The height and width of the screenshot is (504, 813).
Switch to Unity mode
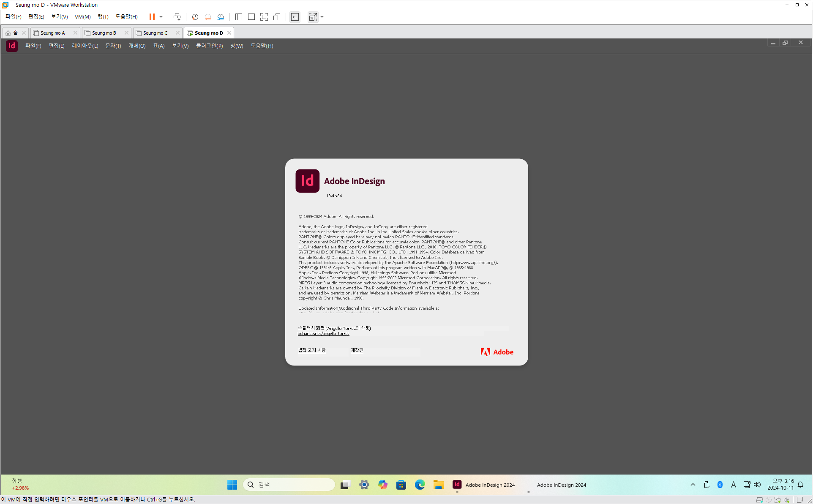(277, 17)
